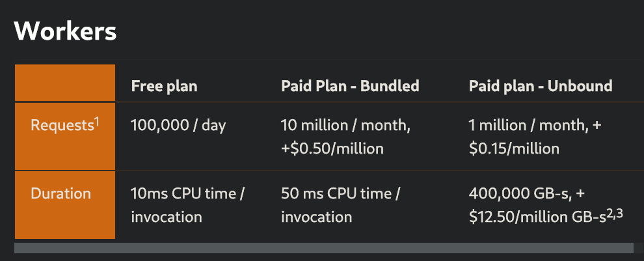
Task: Click the Paid Plan - Bundled column header
Action: (350, 86)
